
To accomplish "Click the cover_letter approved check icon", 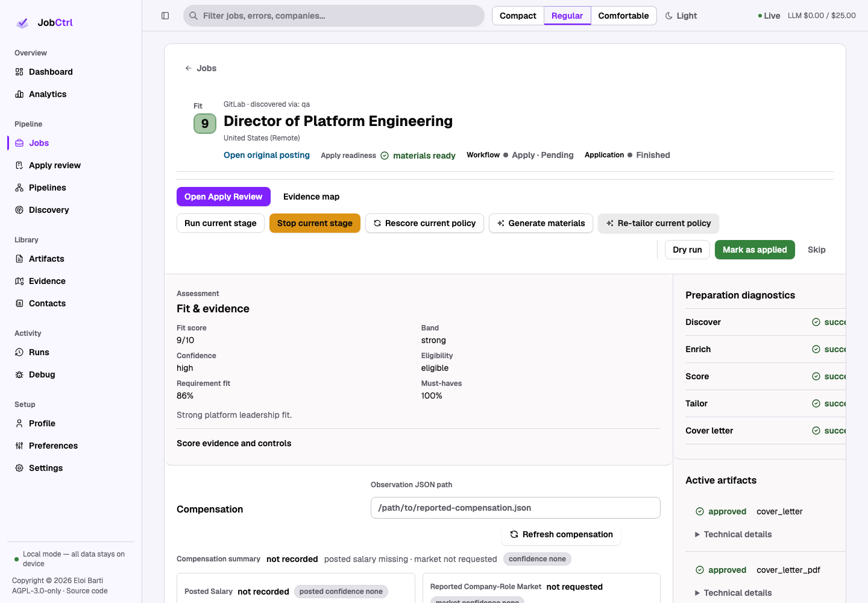I will (700, 511).
